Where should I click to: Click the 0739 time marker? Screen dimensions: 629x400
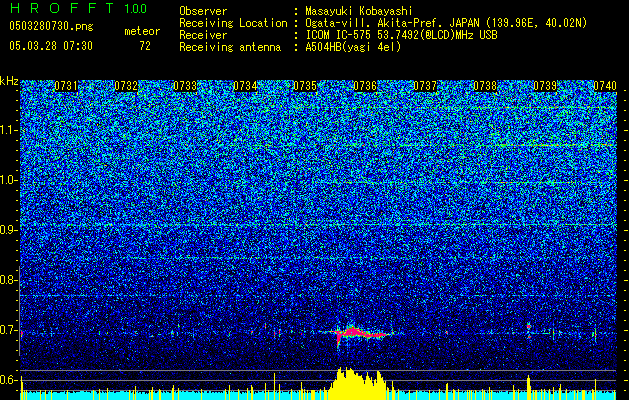coord(545,86)
